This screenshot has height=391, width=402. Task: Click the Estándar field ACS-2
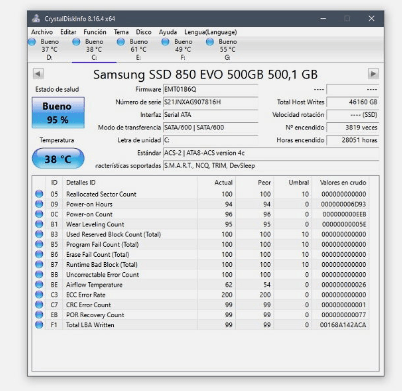pyautogui.click(x=271, y=153)
